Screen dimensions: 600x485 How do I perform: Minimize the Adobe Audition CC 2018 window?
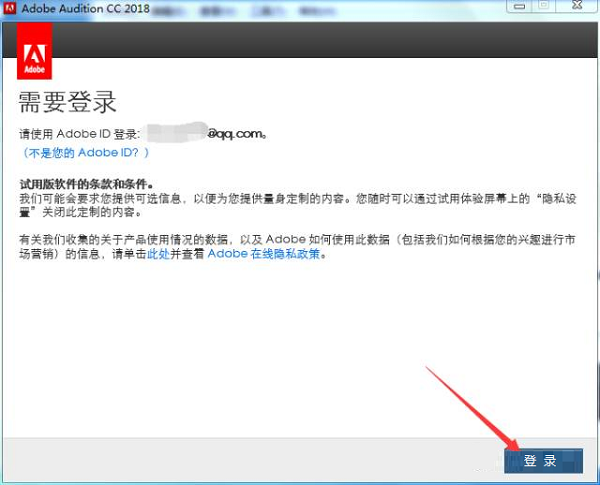[x=519, y=6]
